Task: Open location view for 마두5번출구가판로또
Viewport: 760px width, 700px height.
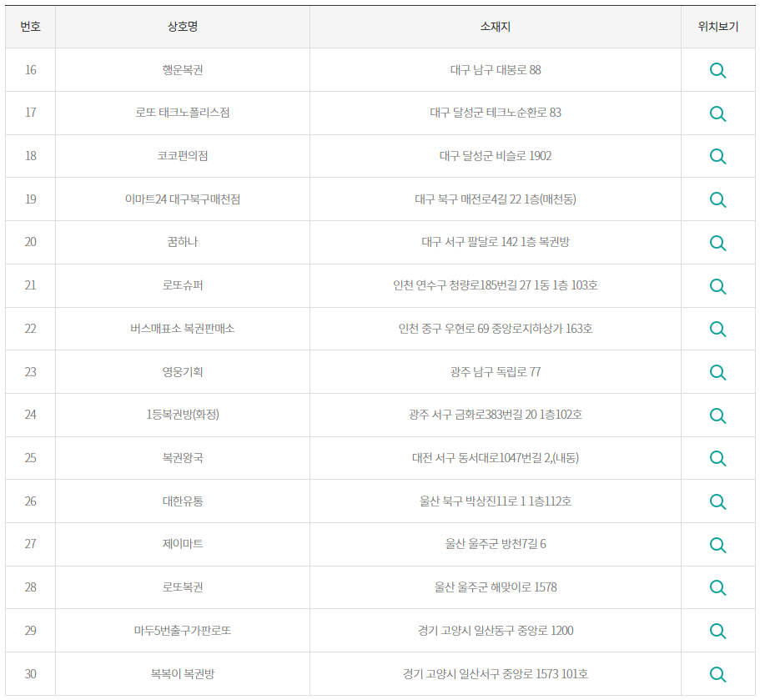Action: 717,631
